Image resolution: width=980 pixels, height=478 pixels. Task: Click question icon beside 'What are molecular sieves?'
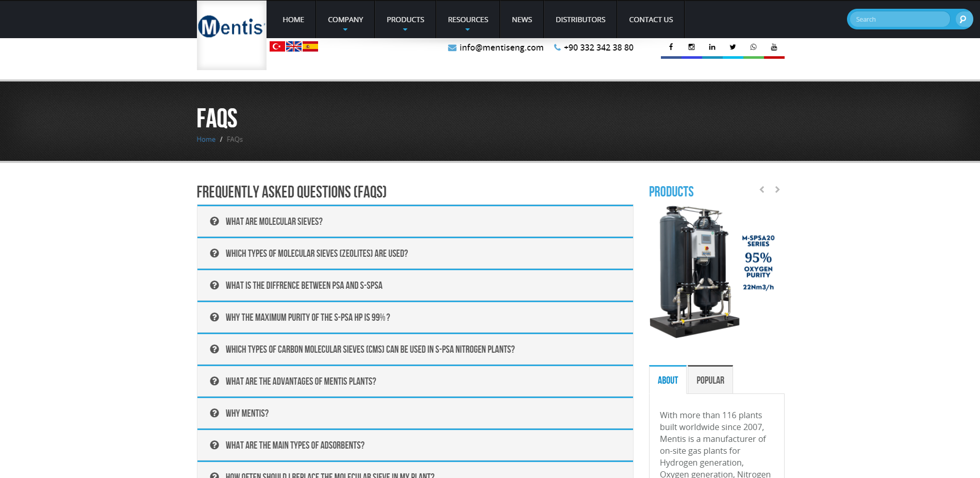214,221
